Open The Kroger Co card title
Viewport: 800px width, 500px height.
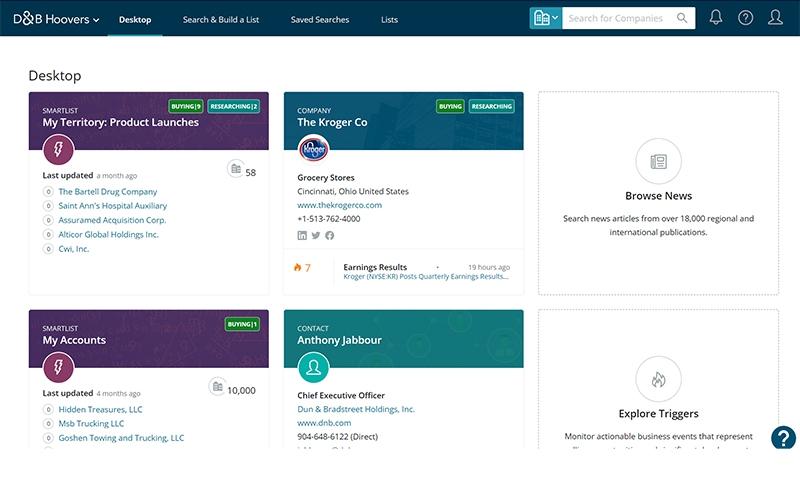pos(332,122)
